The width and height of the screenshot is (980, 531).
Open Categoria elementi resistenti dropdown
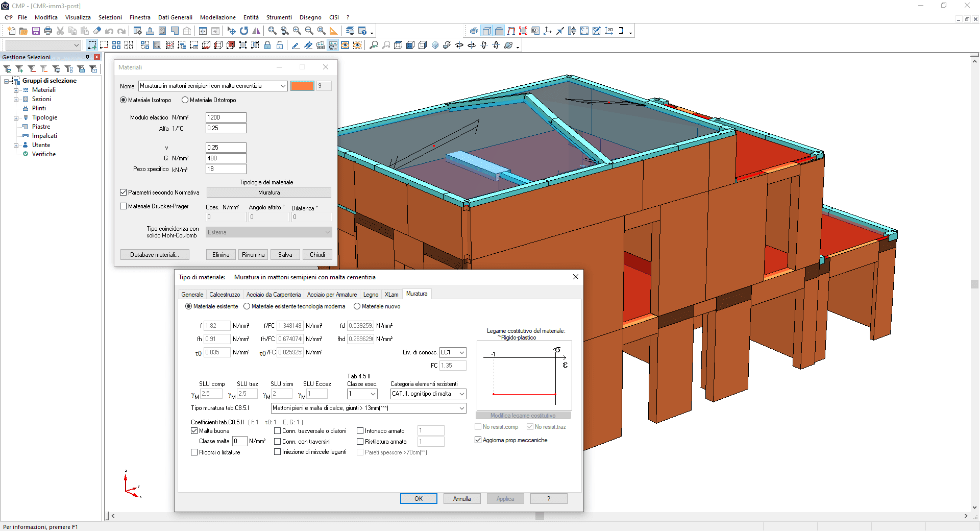click(461, 394)
